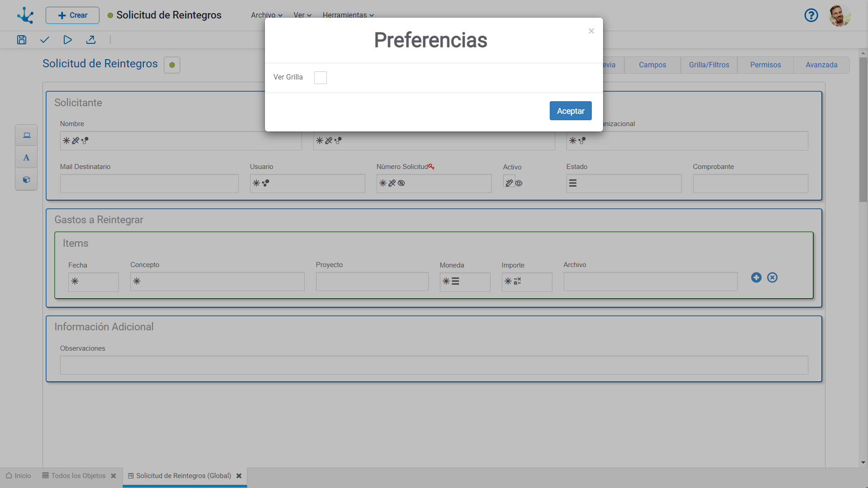Click the Deyel logo icon
Image resolution: width=868 pixels, height=488 pixels.
click(x=25, y=15)
